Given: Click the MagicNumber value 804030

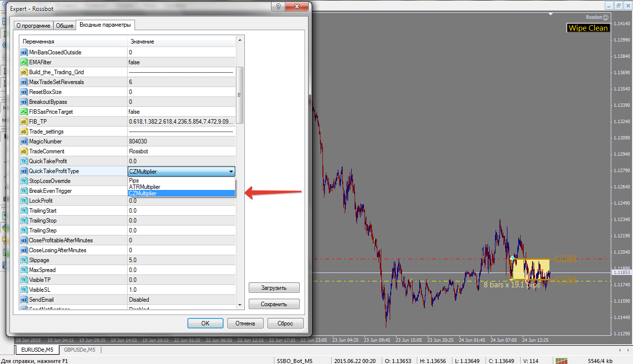Looking at the screenshot, I should coord(181,141).
